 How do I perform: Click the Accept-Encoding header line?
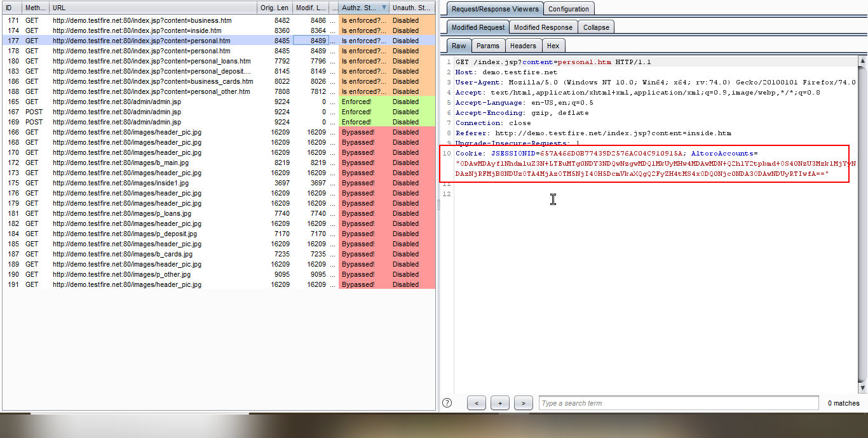(x=522, y=113)
